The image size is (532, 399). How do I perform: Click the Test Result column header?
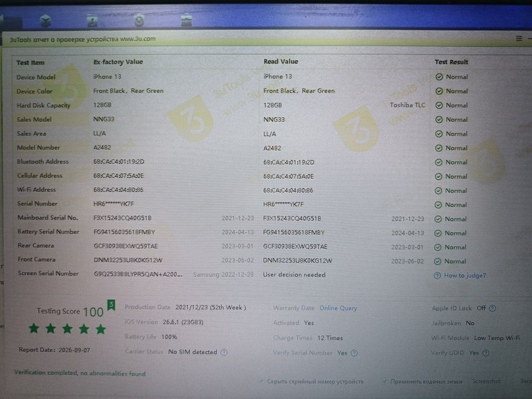point(451,62)
